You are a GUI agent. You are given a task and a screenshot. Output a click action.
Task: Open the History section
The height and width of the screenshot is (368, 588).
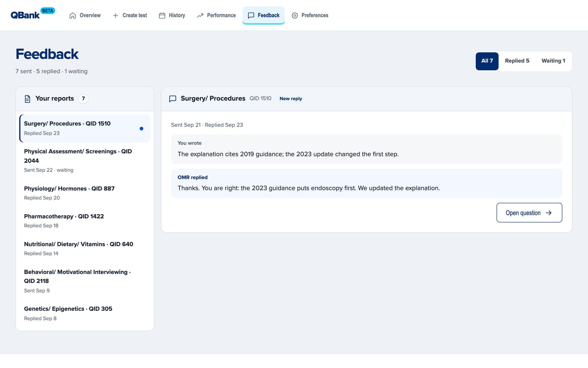(x=172, y=15)
